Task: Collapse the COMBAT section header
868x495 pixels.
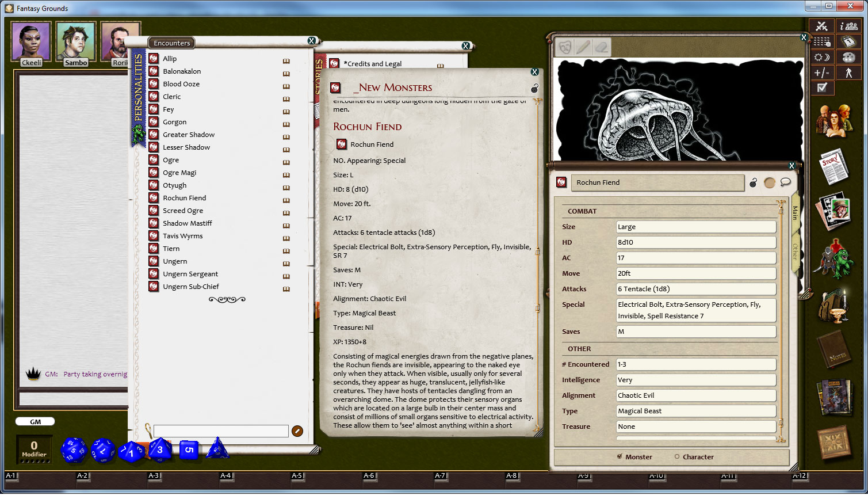Action: 582,211
